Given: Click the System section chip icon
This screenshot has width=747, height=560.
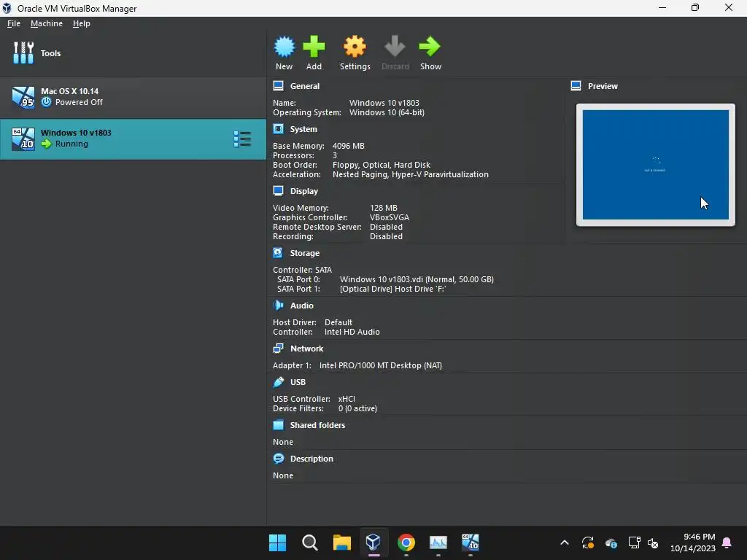Looking at the screenshot, I should point(278,129).
